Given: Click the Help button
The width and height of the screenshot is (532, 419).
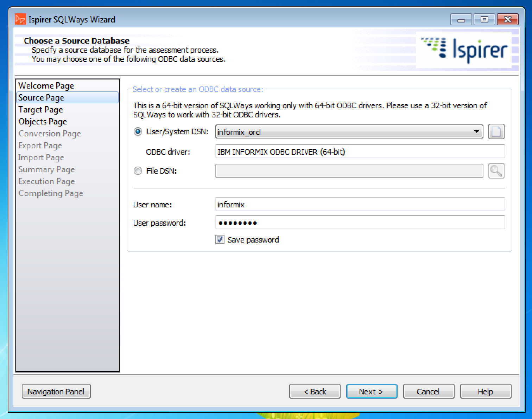Looking at the screenshot, I should [486, 391].
